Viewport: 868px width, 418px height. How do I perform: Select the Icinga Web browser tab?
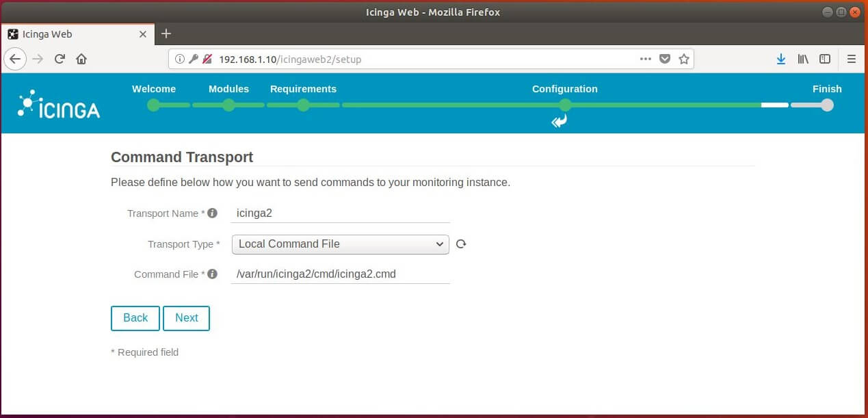click(x=77, y=34)
